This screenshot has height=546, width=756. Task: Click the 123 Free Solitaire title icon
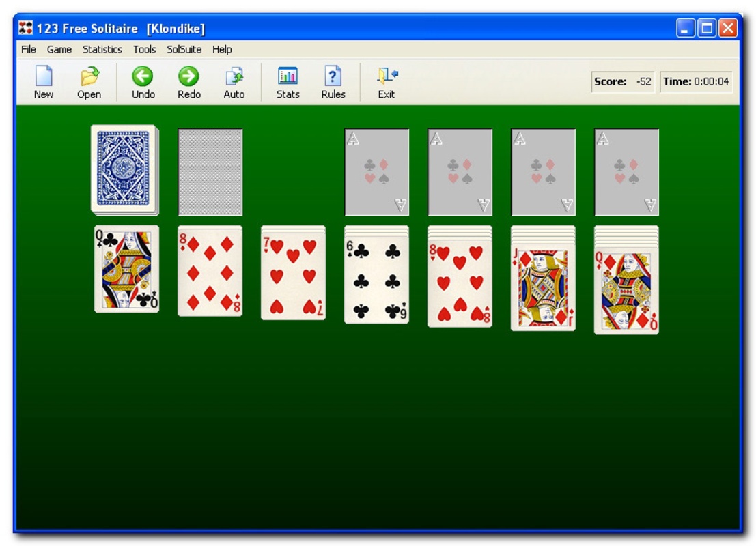(x=25, y=28)
